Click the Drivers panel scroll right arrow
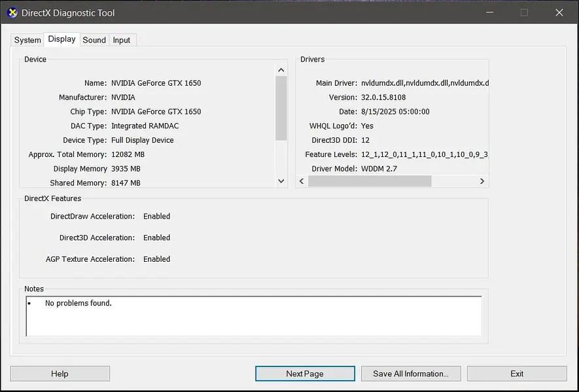Image resolution: width=579 pixels, height=392 pixels. point(482,181)
